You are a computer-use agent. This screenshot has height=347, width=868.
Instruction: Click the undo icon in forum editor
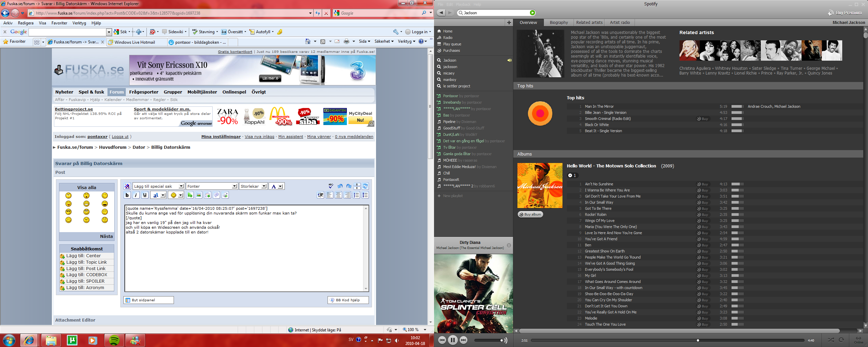pos(340,186)
